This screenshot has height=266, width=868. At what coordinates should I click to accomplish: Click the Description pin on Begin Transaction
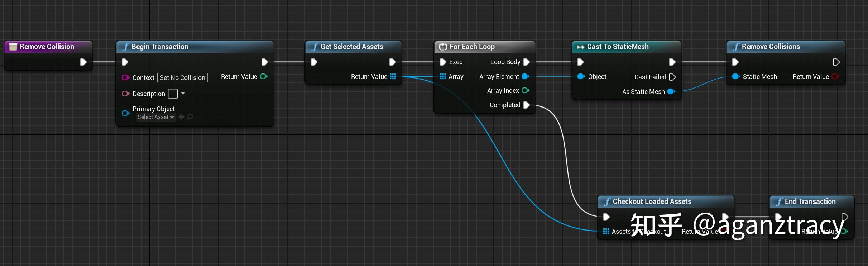(125, 94)
